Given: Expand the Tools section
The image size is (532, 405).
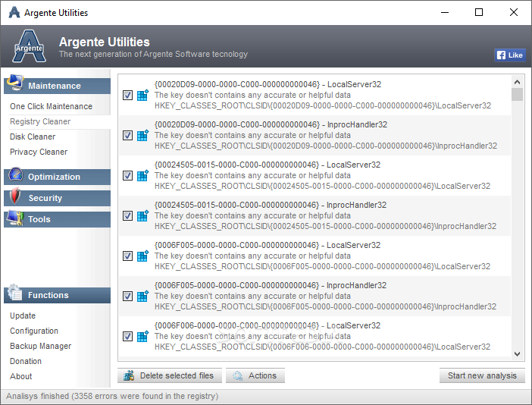Looking at the screenshot, I should (57, 219).
